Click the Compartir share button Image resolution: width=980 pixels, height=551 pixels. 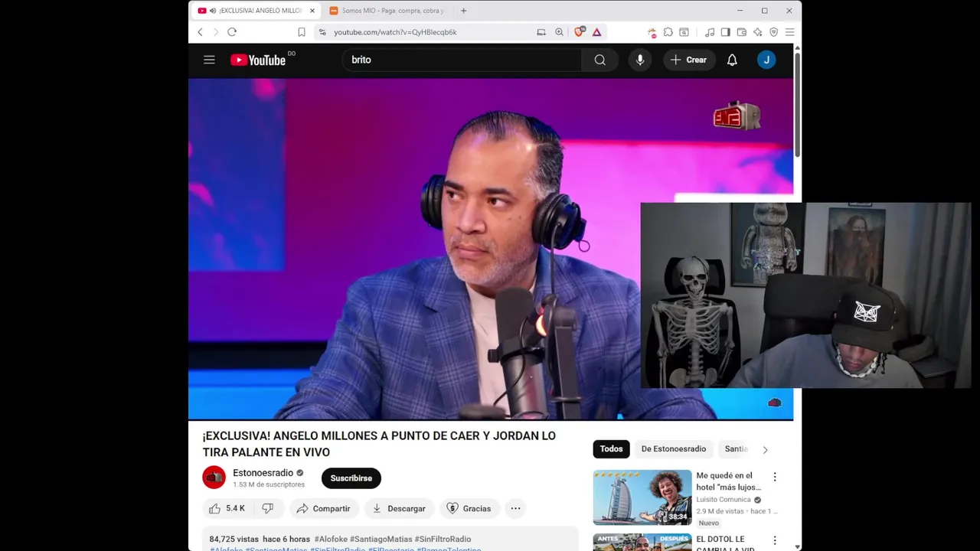pyautogui.click(x=323, y=508)
